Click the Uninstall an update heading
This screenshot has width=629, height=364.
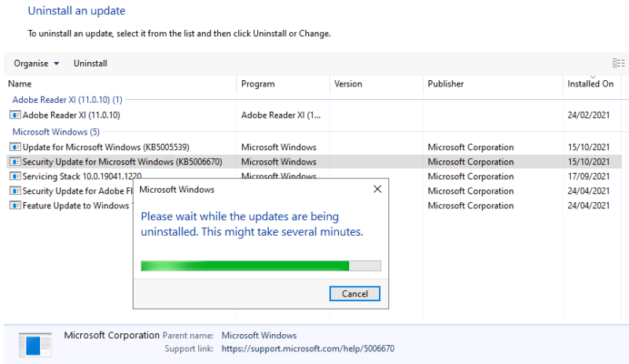click(x=76, y=11)
